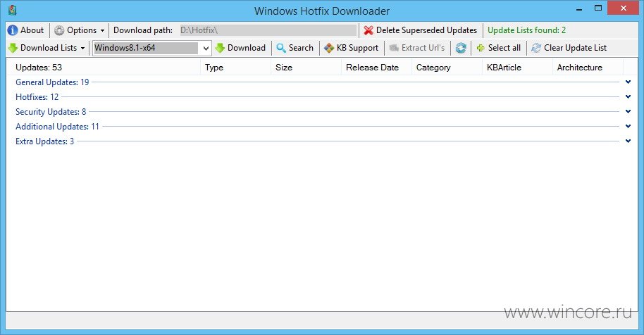
Task: Click the Search magnifier button
Action: click(295, 48)
